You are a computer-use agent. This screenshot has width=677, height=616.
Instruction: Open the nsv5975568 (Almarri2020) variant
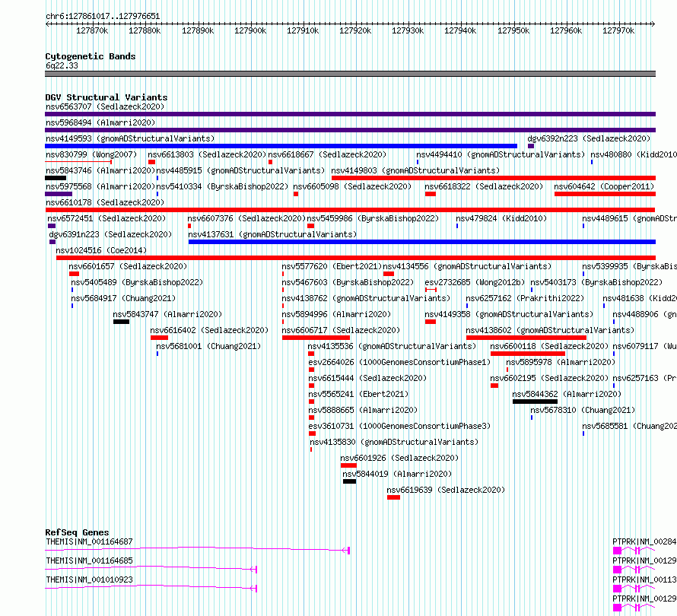(100, 186)
